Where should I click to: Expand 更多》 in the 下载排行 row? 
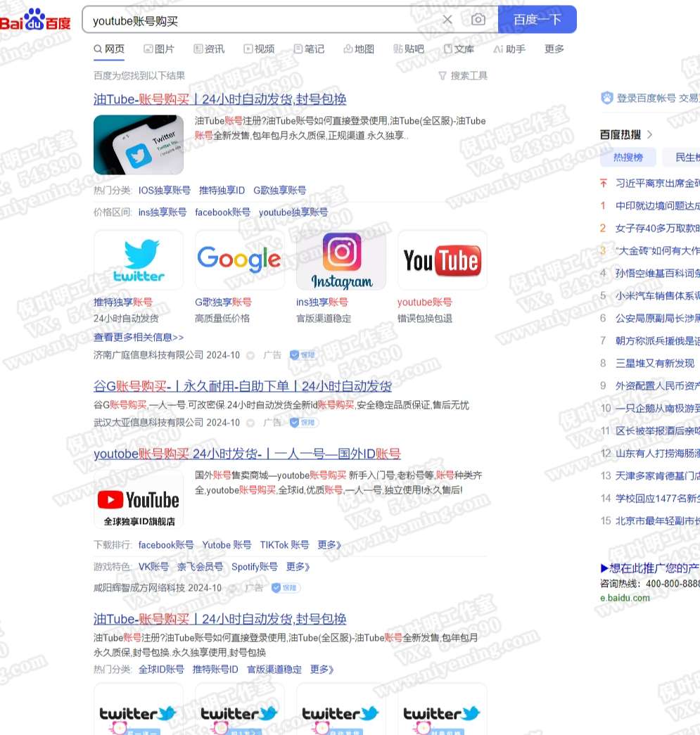pos(329,545)
